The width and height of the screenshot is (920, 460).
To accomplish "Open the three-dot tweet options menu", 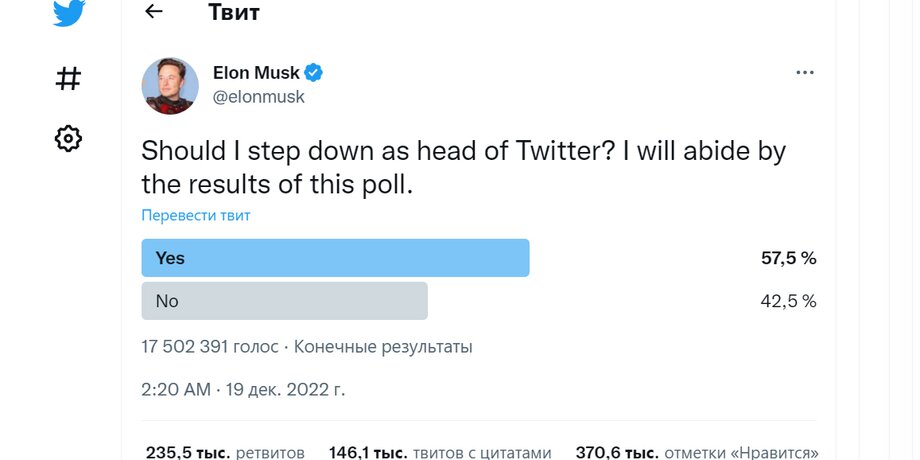I will click(x=805, y=73).
